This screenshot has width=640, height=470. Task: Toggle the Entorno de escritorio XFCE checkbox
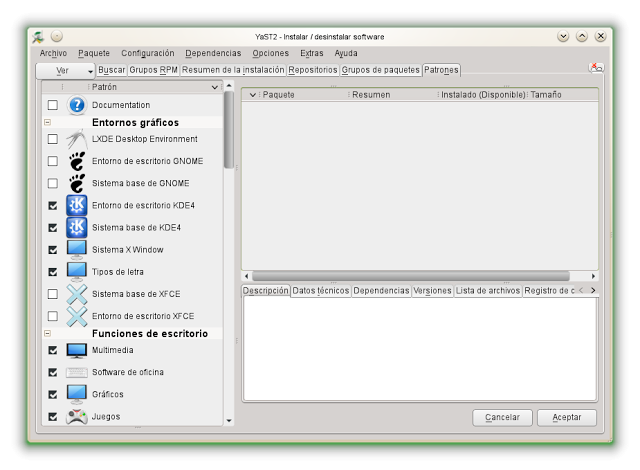pyautogui.click(x=53, y=316)
